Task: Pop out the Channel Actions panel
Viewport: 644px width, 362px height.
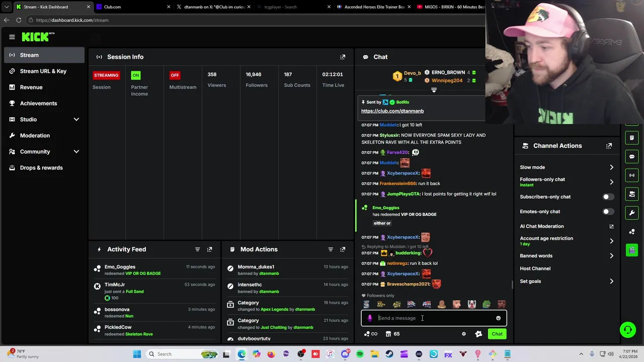Action: coord(609,146)
